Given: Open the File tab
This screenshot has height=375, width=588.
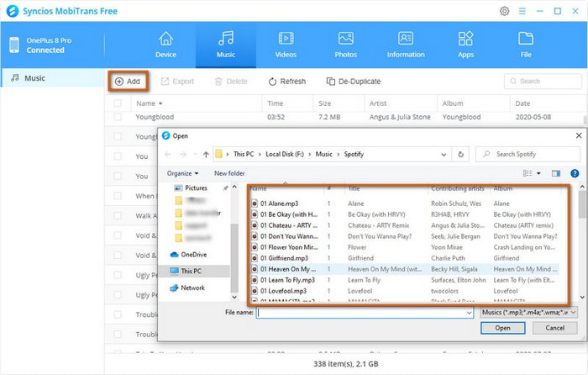Looking at the screenshot, I should [526, 45].
